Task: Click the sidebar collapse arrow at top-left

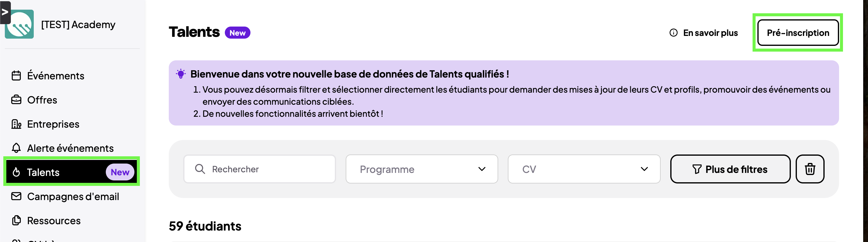Action: point(5,12)
